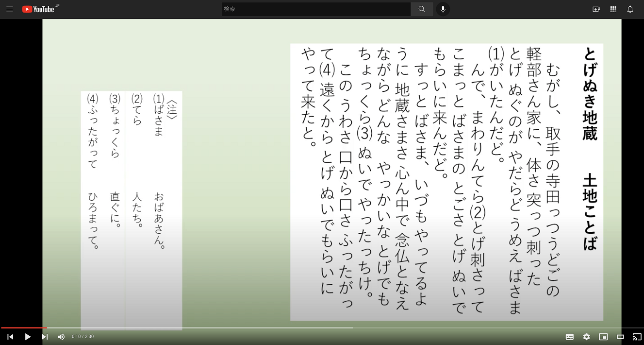Go to YouTube home via logo

[38, 9]
